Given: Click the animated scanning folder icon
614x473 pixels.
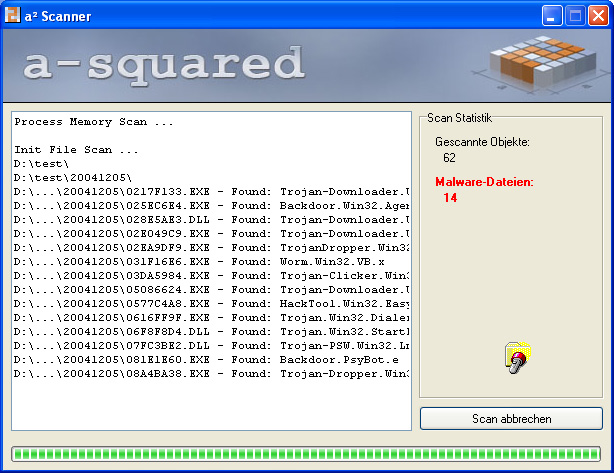Looking at the screenshot, I should [x=518, y=357].
